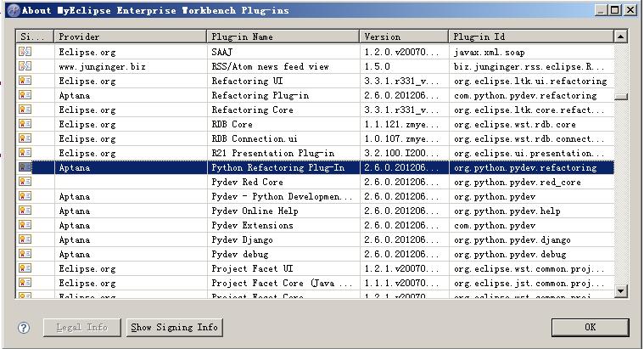This screenshot has width=644, height=349.
Task: Click the com.python.pydev.refactoring id cell
Action: [531, 95]
